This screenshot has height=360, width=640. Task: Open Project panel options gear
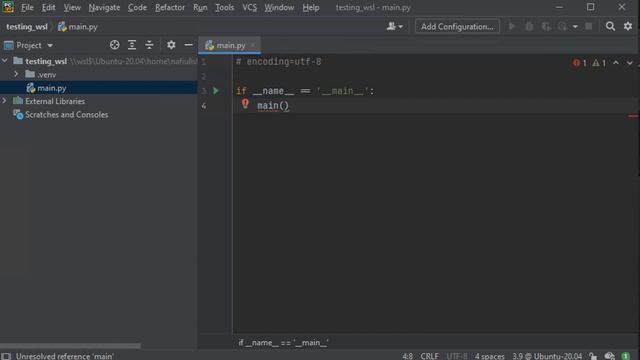click(x=171, y=45)
